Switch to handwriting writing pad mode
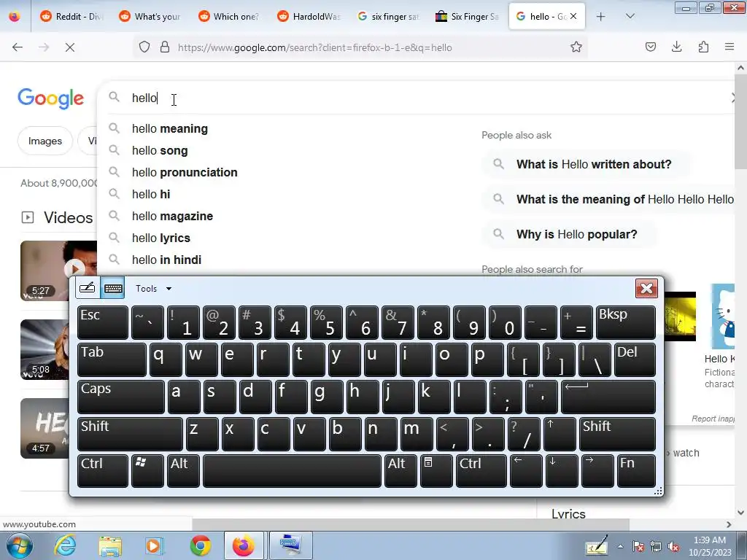This screenshot has width=747, height=560. pos(88,288)
